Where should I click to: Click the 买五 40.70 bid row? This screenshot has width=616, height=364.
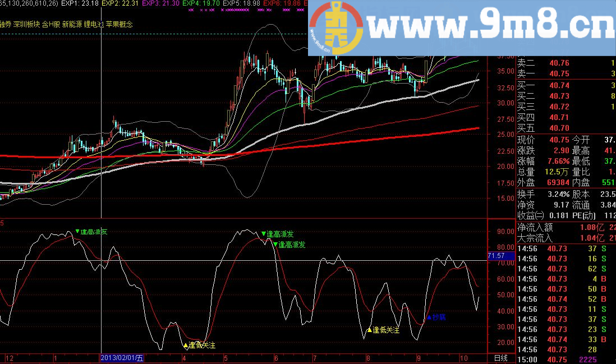pyautogui.click(x=566, y=128)
